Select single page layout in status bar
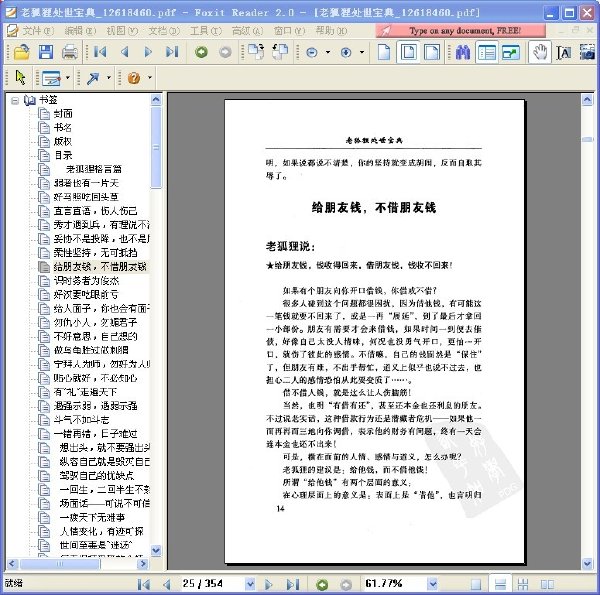 point(476,584)
